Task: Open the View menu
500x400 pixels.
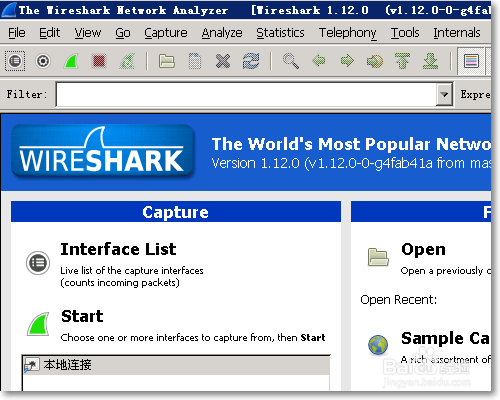Action: (88, 33)
